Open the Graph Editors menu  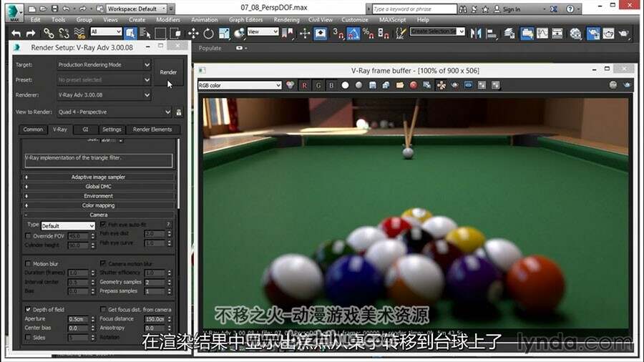pos(245,20)
